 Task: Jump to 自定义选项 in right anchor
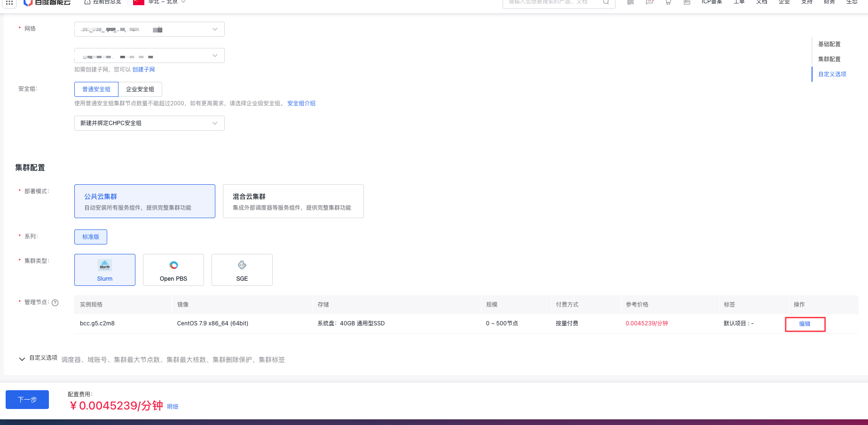pos(832,74)
